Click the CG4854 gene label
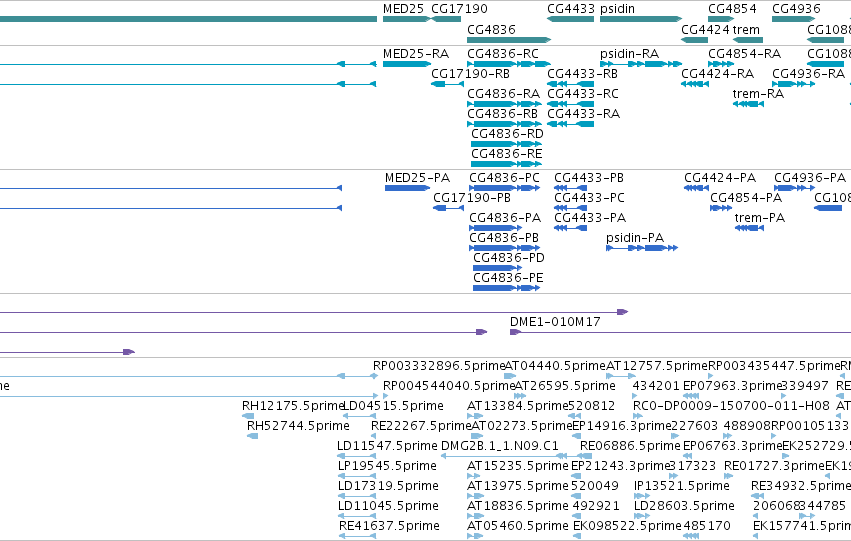 coord(732,9)
